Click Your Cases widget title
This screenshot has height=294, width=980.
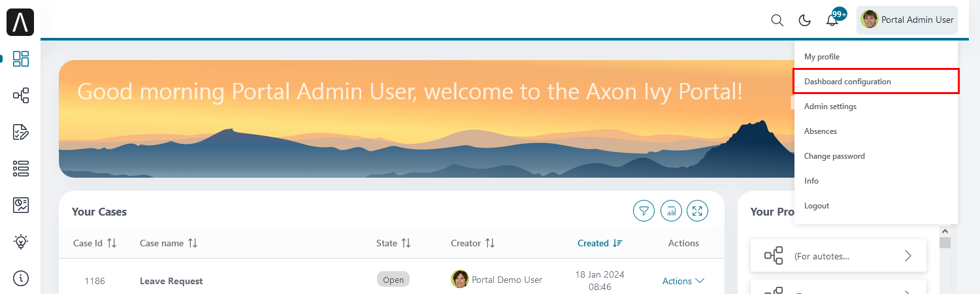[99, 212]
